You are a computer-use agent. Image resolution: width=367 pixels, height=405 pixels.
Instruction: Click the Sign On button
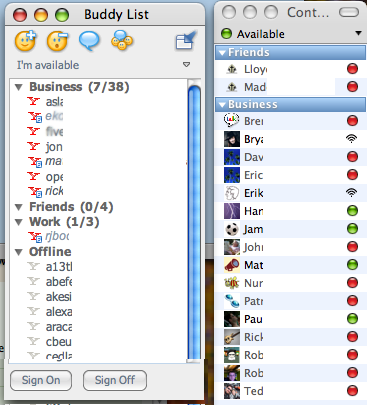coord(41,380)
